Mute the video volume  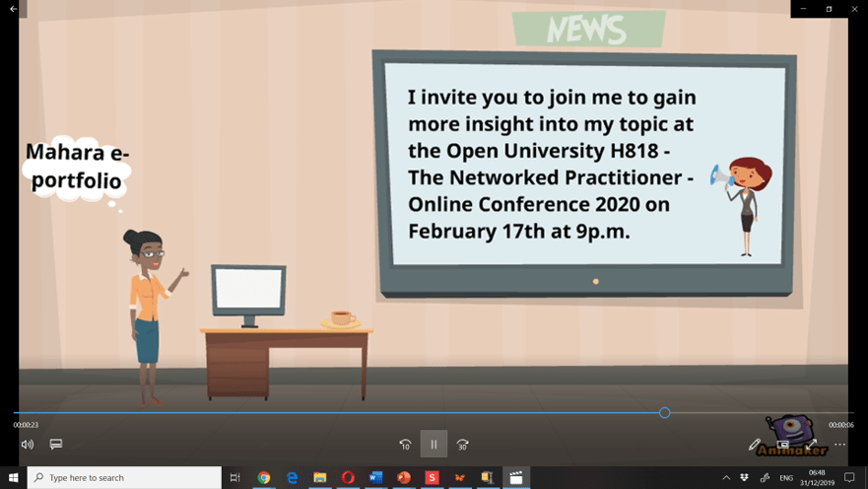(x=28, y=445)
